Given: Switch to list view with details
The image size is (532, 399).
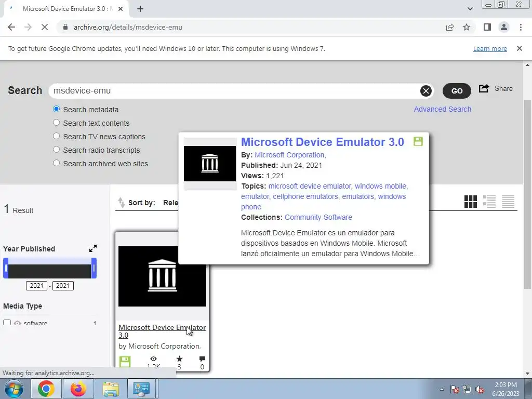Looking at the screenshot, I should pyautogui.click(x=489, y=202).
